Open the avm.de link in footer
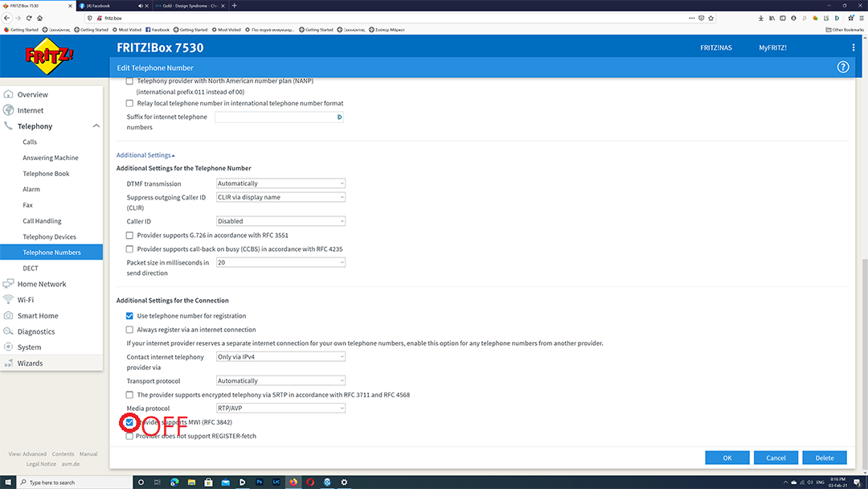This screenshot has height=489, width=868. (70, 464)
